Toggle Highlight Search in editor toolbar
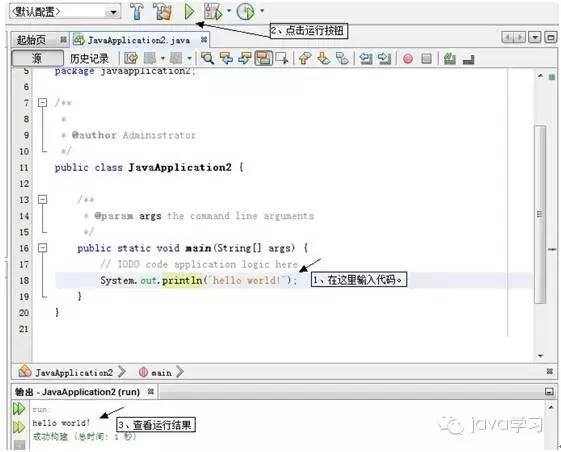 pos(264,58)
